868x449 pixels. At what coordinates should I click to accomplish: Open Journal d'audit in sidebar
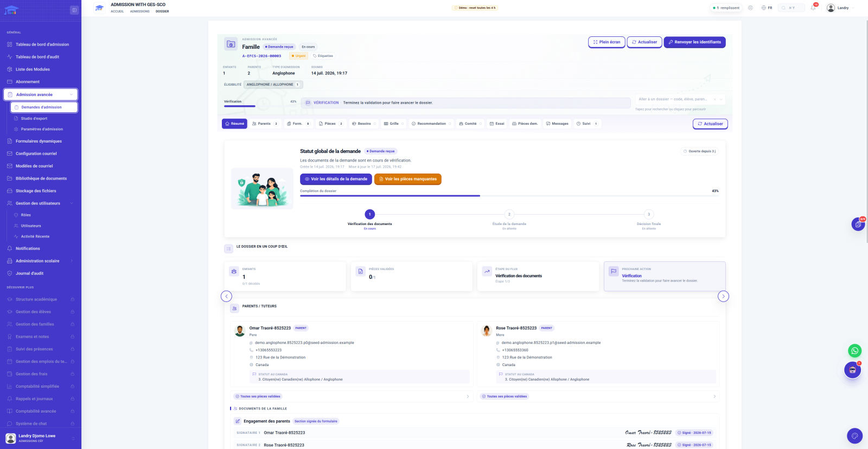[x=41, y=273]
